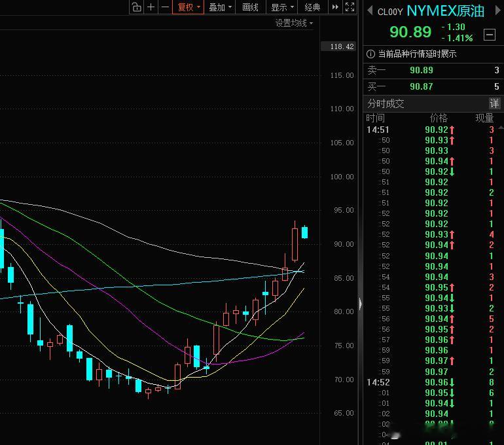
Task: Go to previous instrument with left arrow
Action: click(370, 10)
